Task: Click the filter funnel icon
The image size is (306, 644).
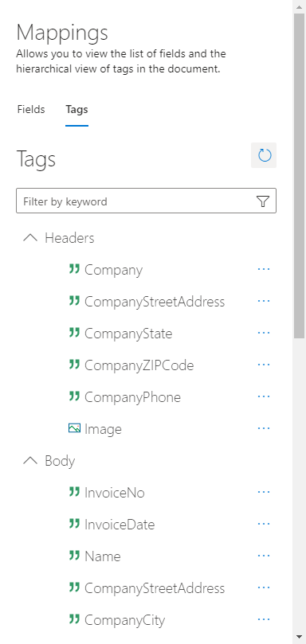Action: click(263, 201)
